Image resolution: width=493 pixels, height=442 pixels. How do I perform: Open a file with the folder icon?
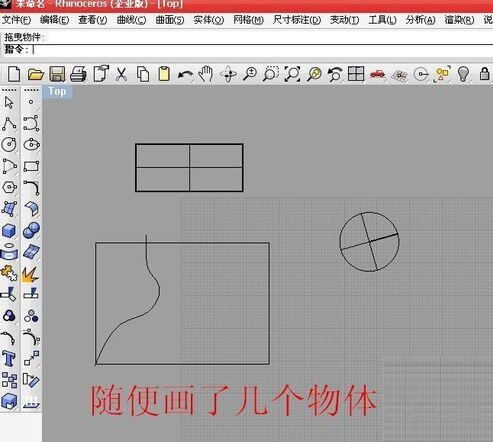click(x=35, y=74)
